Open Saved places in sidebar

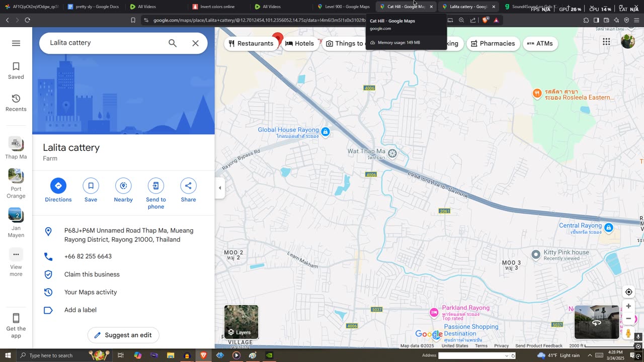[x=16, y=70]
